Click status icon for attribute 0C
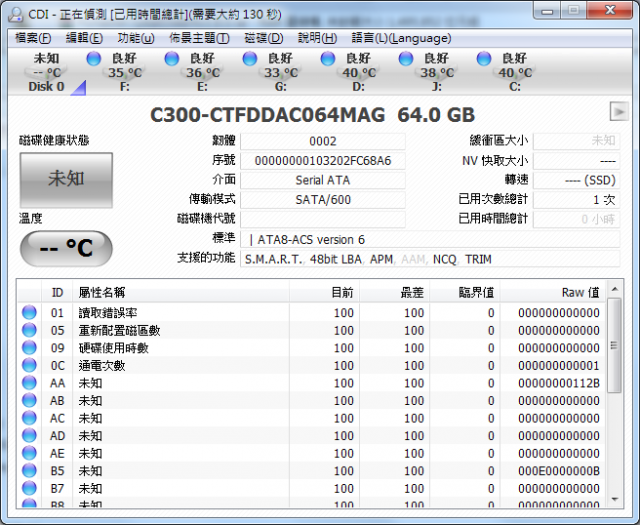This screenshot has width=640, height=525. point(29,365)
